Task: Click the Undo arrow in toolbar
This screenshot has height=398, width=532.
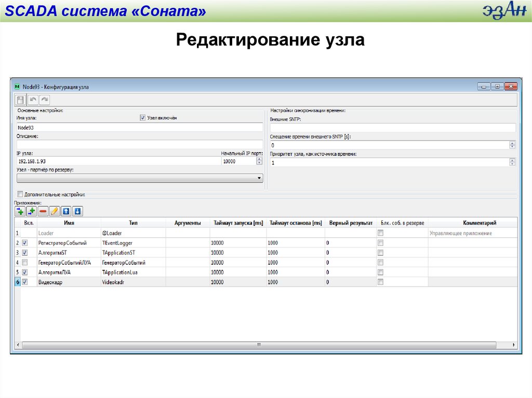Action: (33, 99)
